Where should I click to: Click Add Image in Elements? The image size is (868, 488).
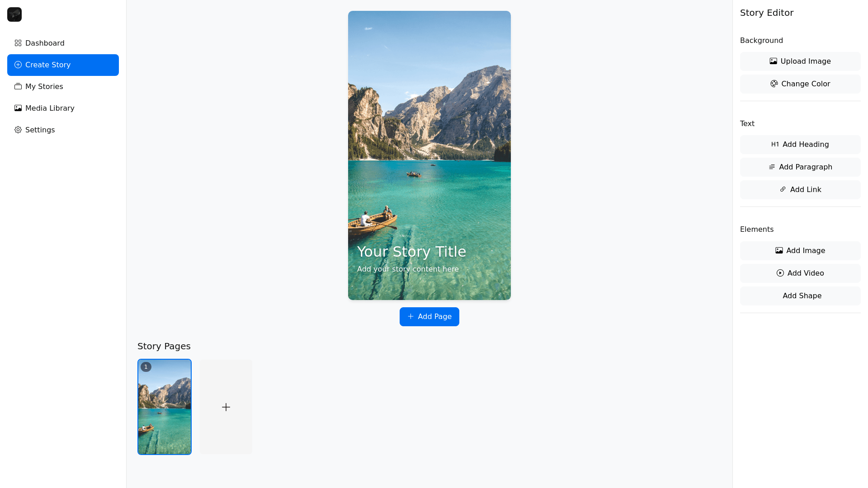800,251
